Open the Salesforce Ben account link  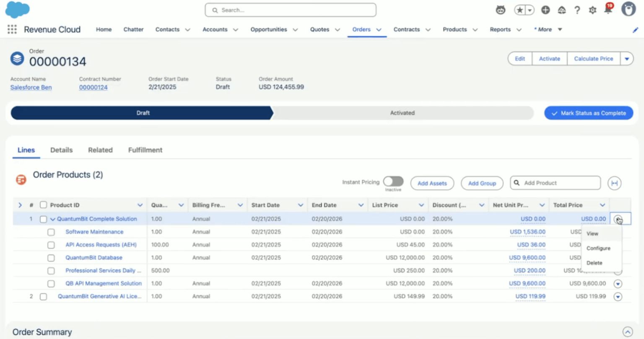(31, 87)
